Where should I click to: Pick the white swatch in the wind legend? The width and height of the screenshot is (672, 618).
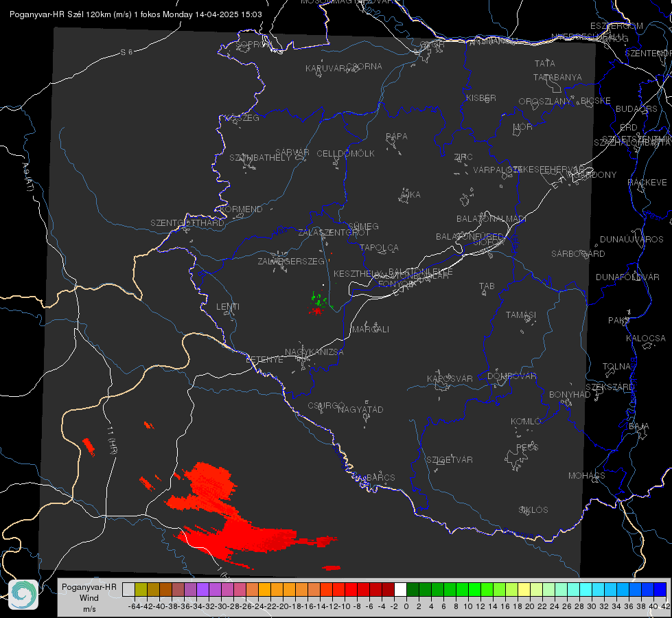400,590
